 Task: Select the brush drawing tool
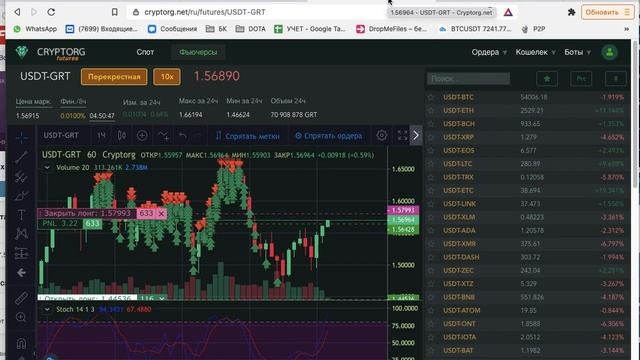[x=21, y=196]
